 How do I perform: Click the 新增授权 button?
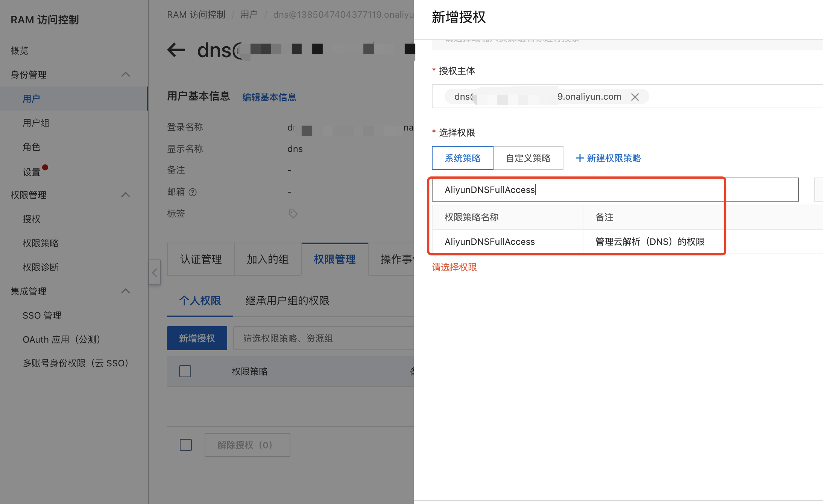[197, 338]
